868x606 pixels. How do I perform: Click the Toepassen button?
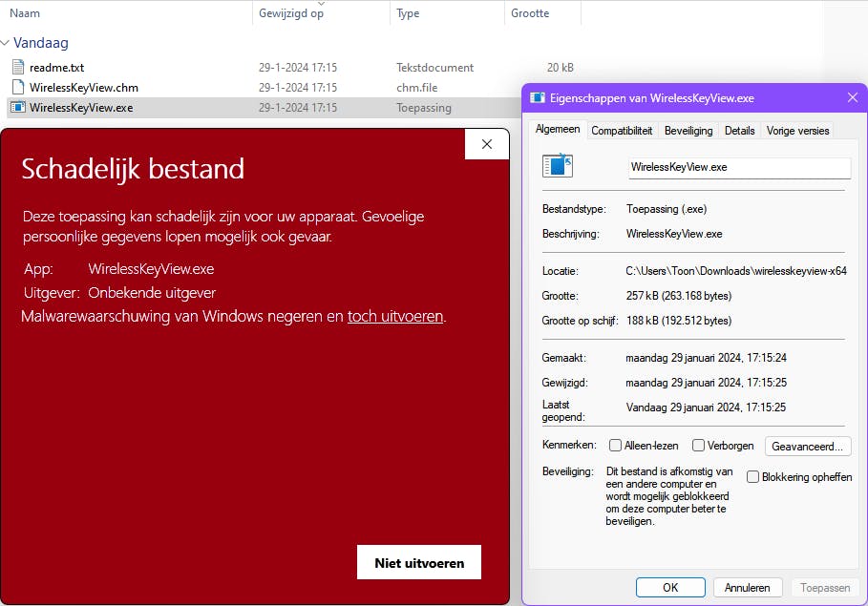pos(825,588)
